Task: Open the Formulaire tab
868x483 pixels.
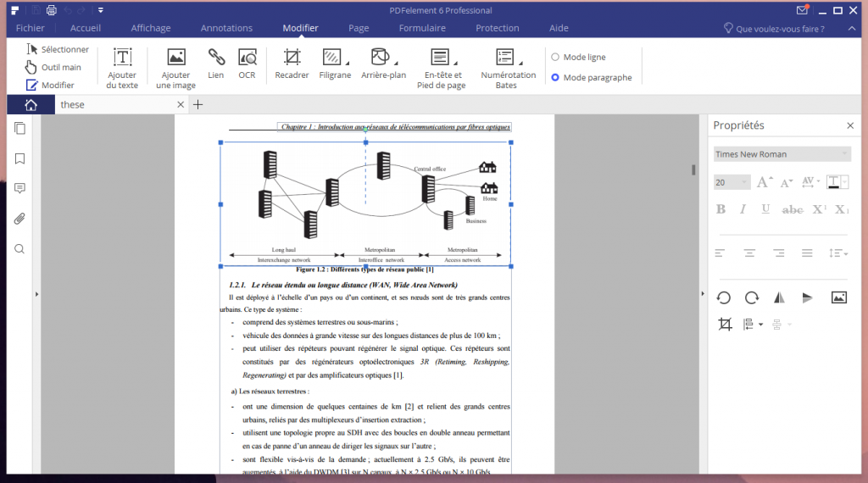Action: pyautogui.click(x=422, y=28)
